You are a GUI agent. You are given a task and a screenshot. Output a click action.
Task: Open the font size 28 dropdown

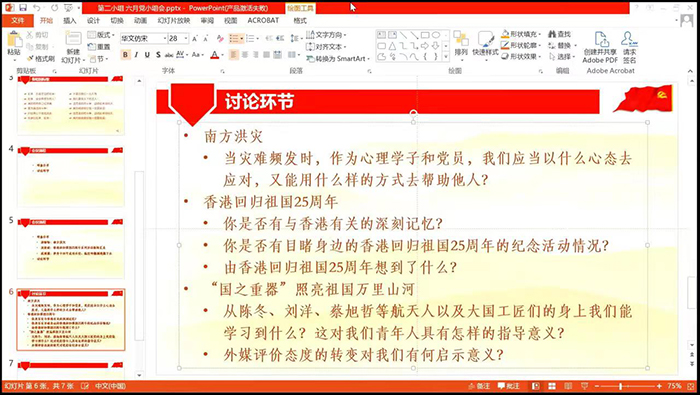(186, 38)
